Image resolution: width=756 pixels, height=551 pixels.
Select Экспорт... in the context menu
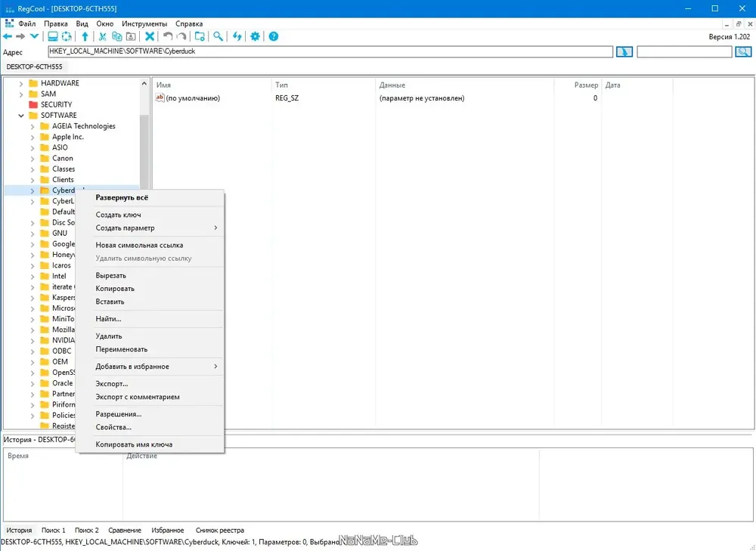pyautogui.click(x=112, y=384)
